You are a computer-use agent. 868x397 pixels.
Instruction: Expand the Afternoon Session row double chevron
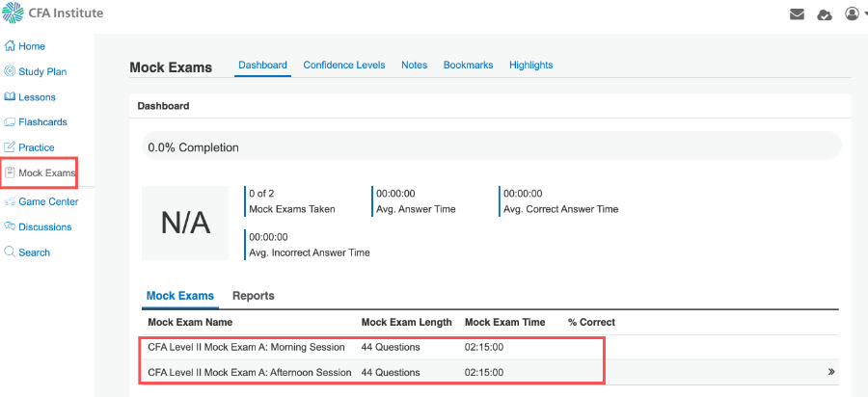pyautogui.click(x=831, y=372)
